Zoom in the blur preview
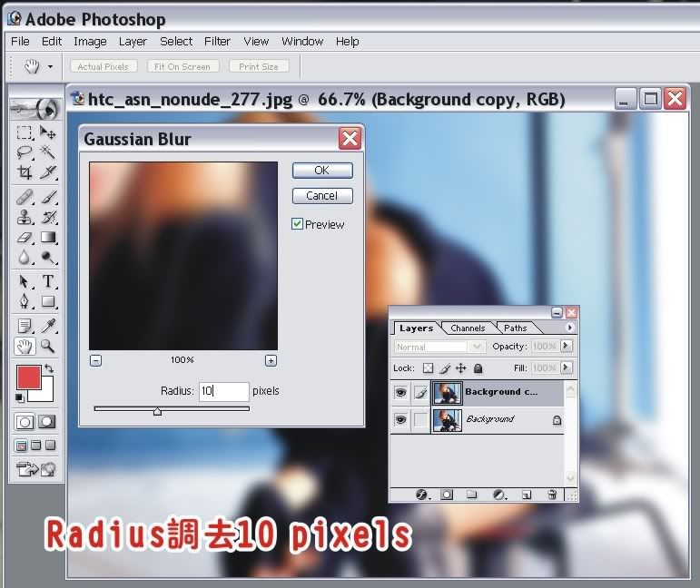The height and width of the screenshot is (588, 700). (271, 360)
